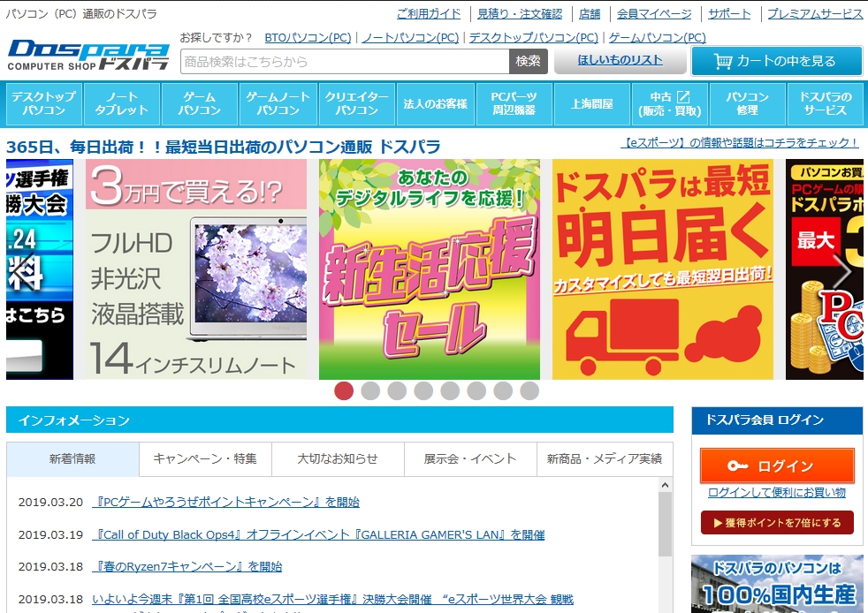Open 中古 (販売・買取) navigation item
Viewport: 868px width, 613px height.
click(670, 103)
